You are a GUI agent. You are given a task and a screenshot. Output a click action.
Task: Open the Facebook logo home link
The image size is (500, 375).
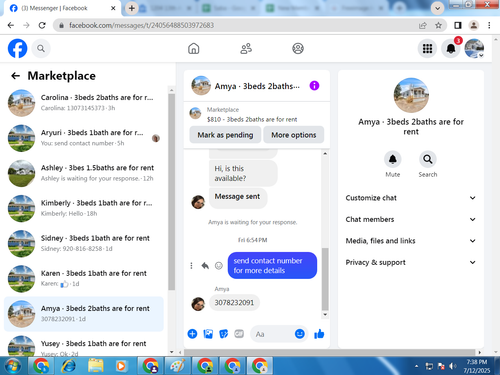17,48
